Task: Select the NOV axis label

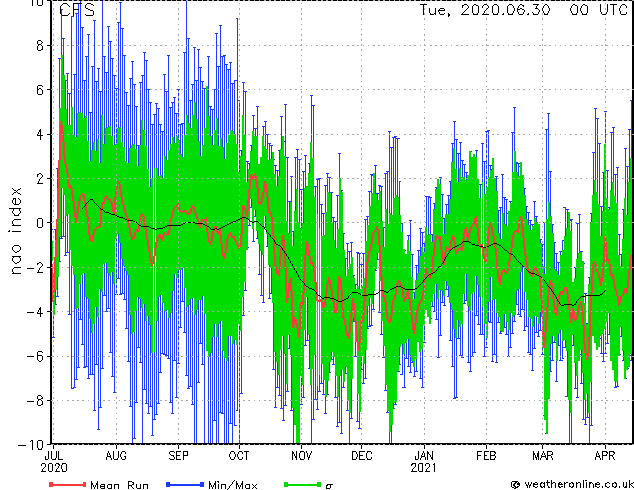Action: 301,456
